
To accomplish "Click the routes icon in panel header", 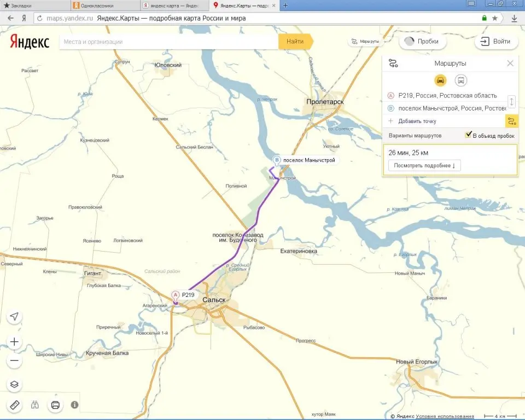I will pos(393,63).
